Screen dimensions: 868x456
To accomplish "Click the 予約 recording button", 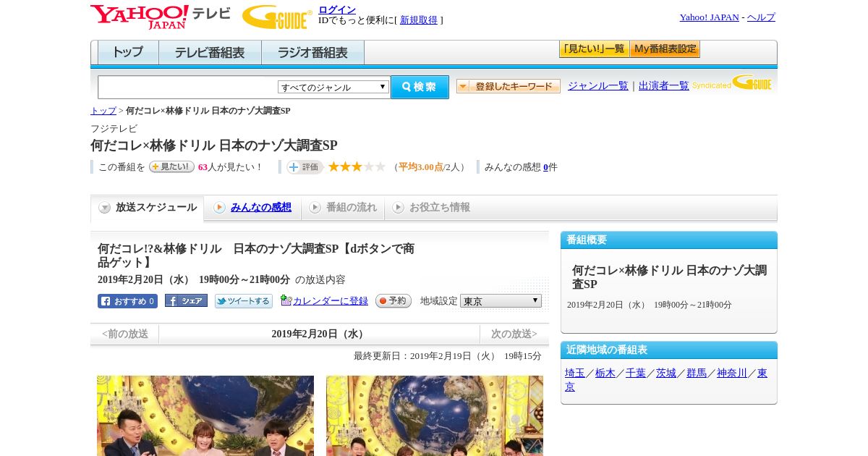I will pyautogui.click(x=393, y=301).
